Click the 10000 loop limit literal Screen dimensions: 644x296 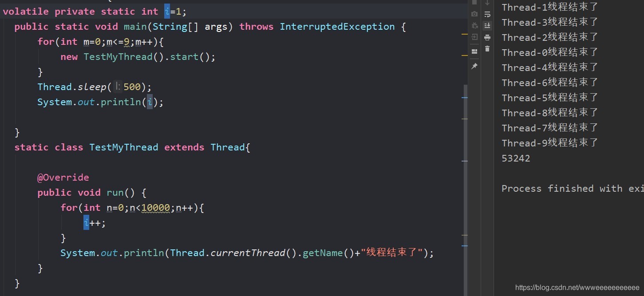coord(156,208)
